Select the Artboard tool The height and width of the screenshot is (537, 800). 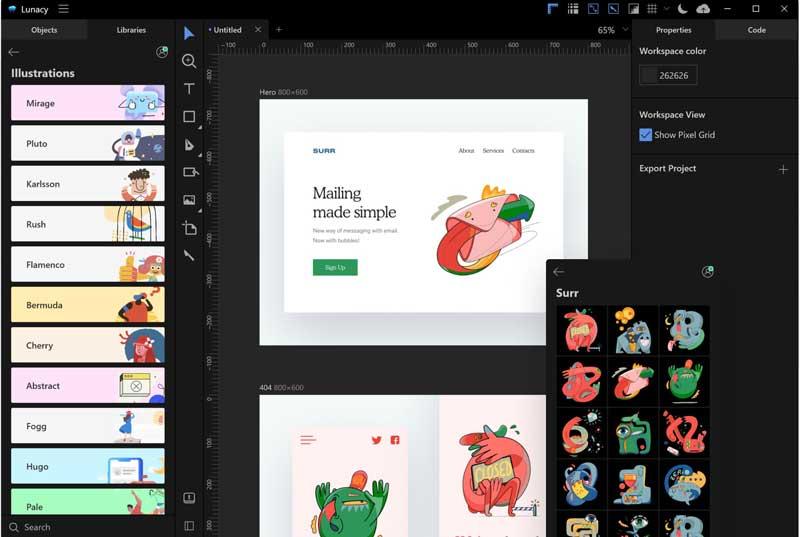[x=189, y=228]
